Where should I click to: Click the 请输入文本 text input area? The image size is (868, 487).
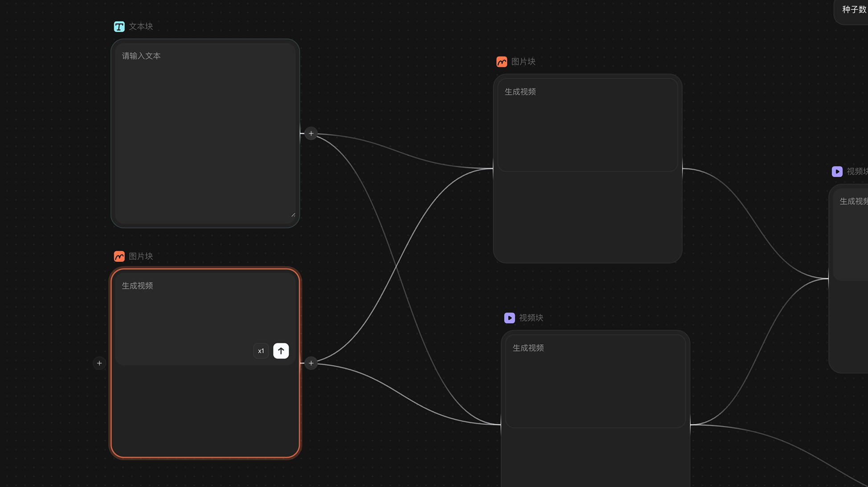click(205, 133)
